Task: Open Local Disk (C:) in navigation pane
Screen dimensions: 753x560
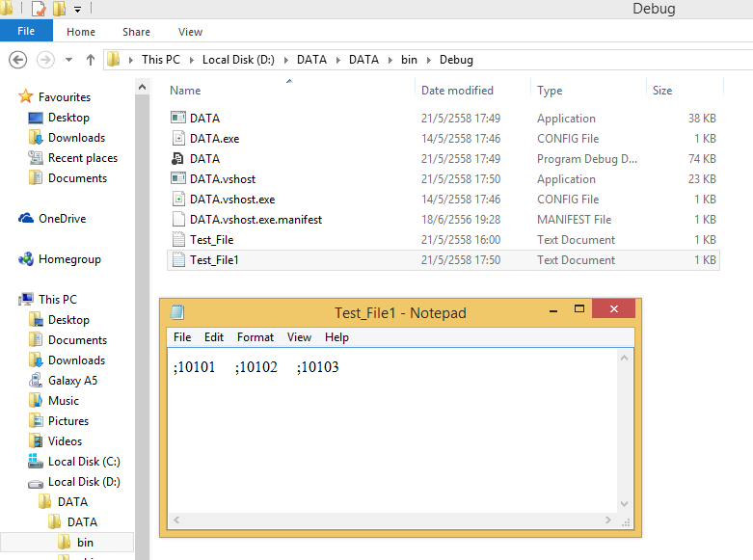Action: tap(84, 462)
